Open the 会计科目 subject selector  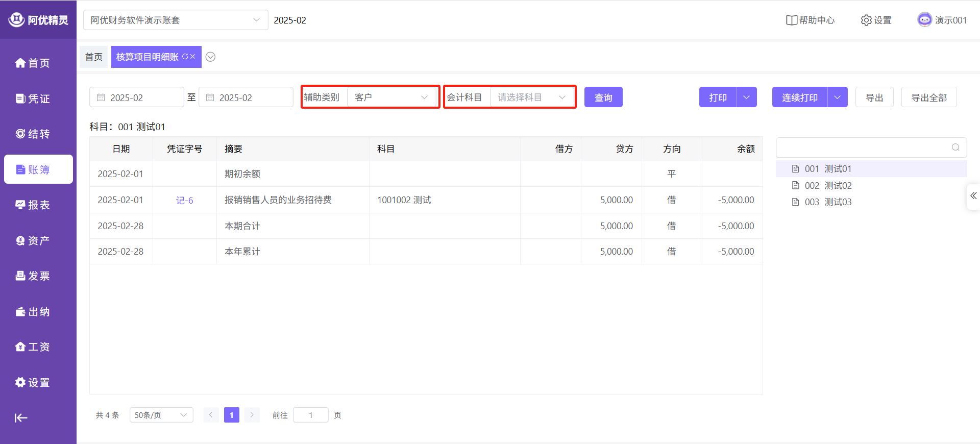click(x=532, y=97)
